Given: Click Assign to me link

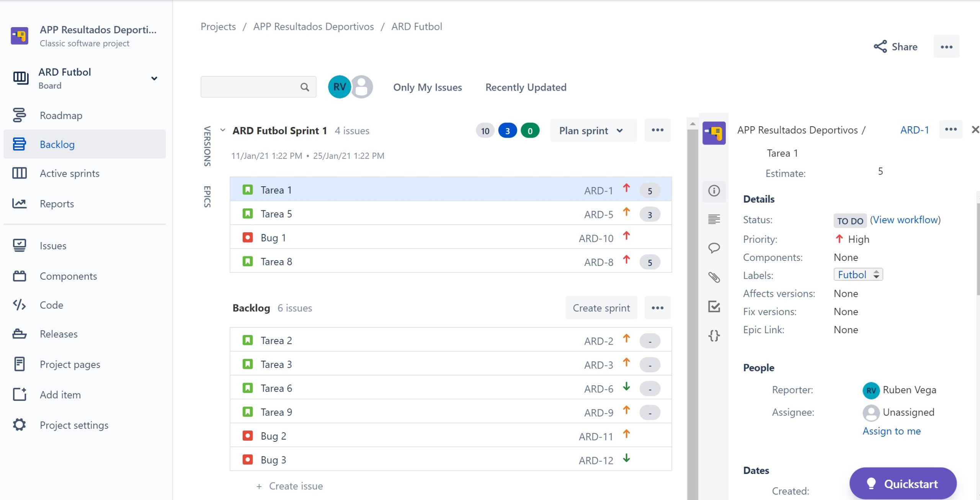Looking at the screenshot, I should 891,431.
